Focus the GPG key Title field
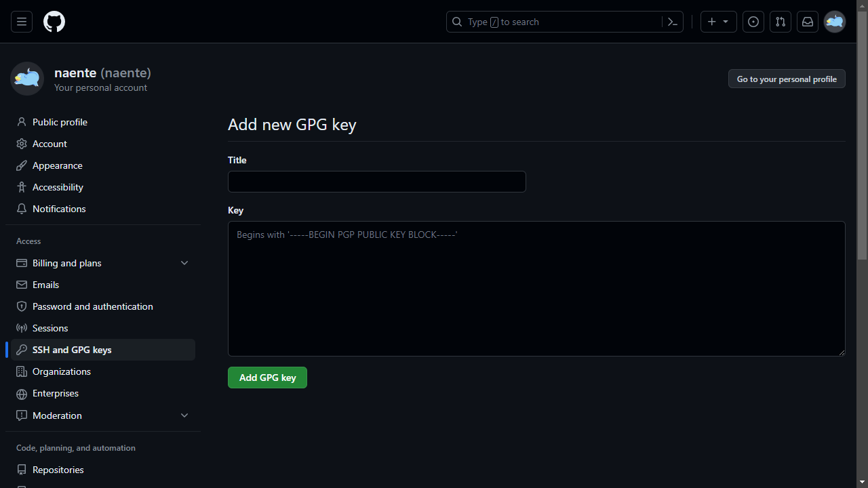 [x=376, y=182]
